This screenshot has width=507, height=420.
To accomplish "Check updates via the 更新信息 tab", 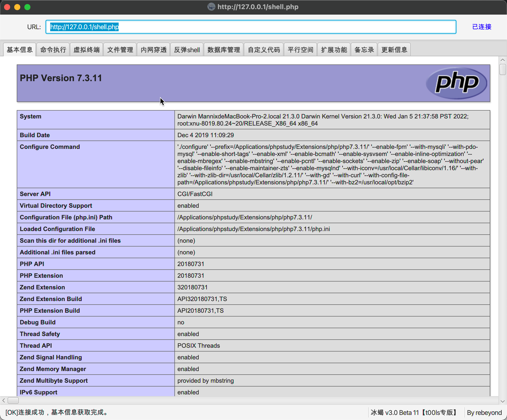I will point(394,49).
